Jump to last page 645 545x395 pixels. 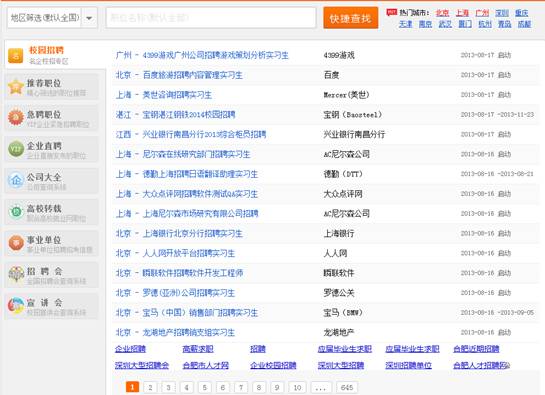click(x=347, y=387)
